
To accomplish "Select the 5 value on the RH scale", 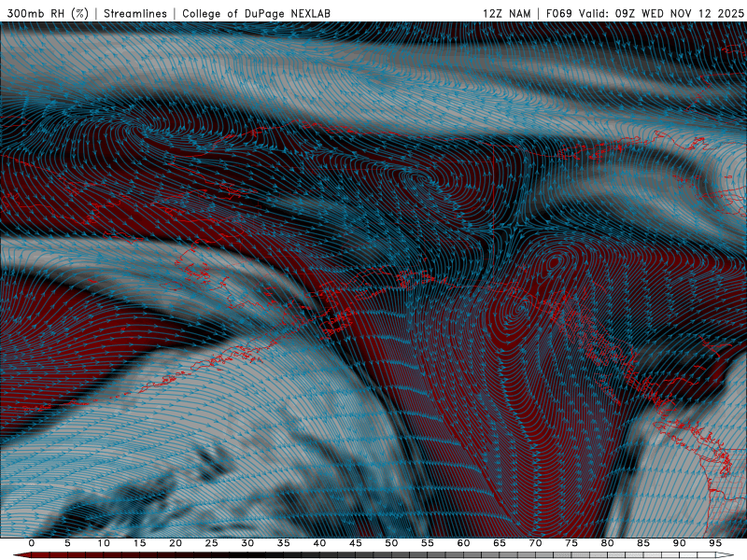I will pos(67,543).
